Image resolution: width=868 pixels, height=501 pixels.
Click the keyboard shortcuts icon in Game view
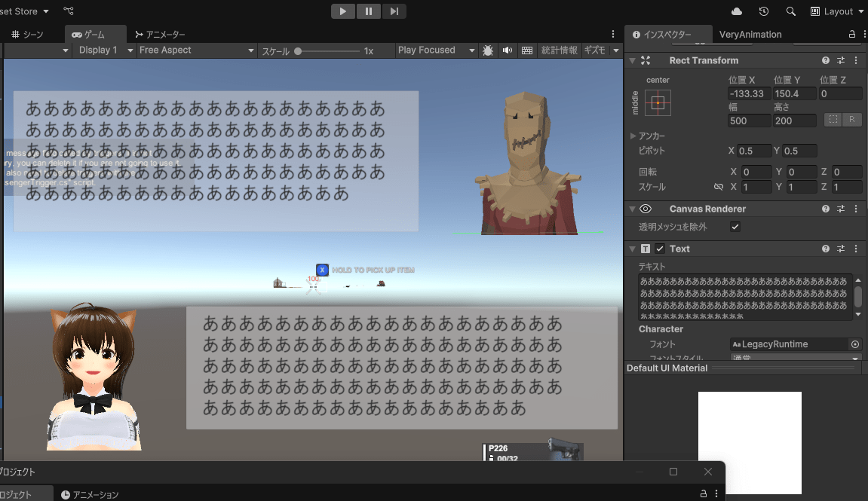pyautogui.click(x=527, y=50)
